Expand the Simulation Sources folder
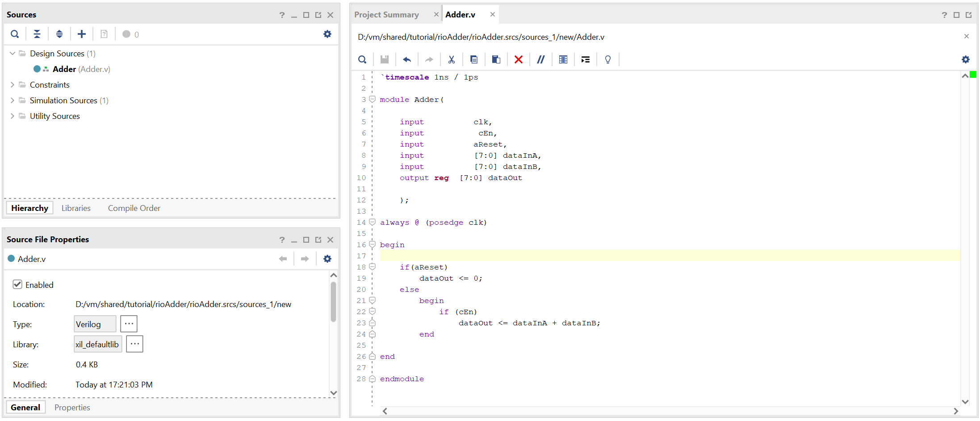 12,100
